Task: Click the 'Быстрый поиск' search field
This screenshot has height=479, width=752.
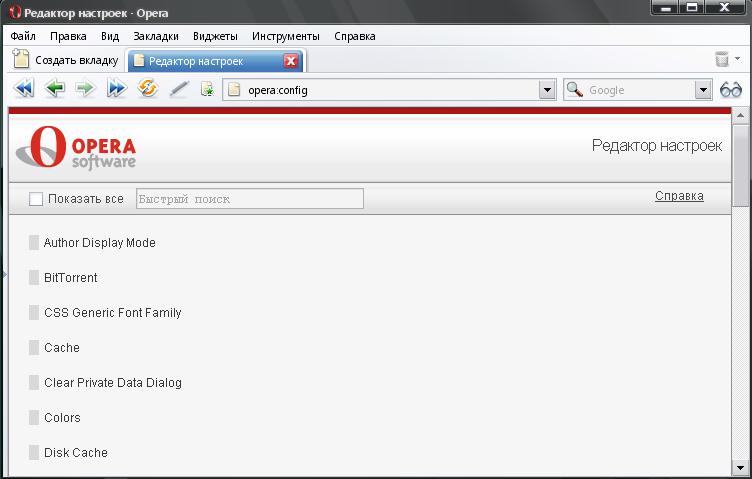Action: pyautogui.click(x=250, y=199)
